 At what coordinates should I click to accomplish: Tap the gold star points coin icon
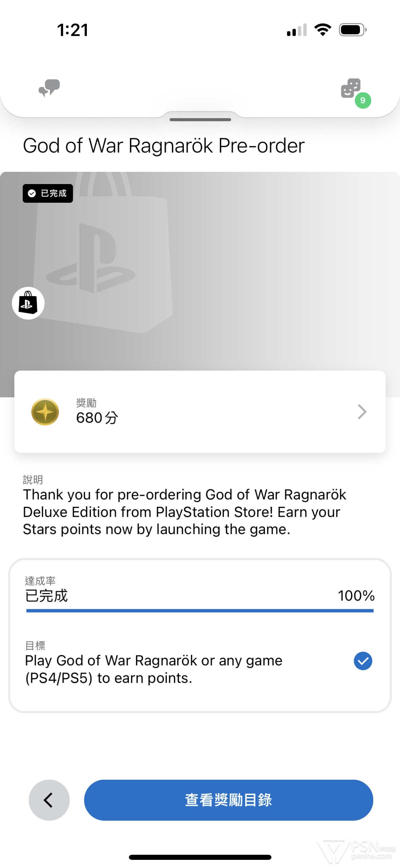pos(45,412)
